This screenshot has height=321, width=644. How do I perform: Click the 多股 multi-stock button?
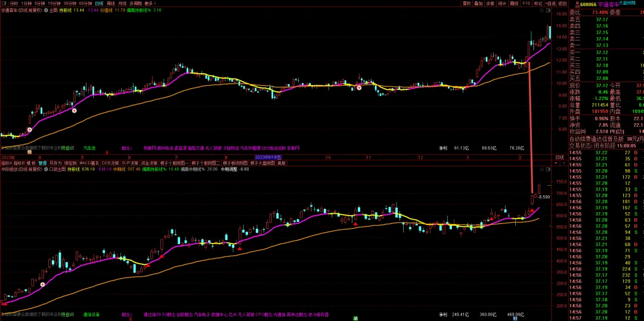[490, 4]
